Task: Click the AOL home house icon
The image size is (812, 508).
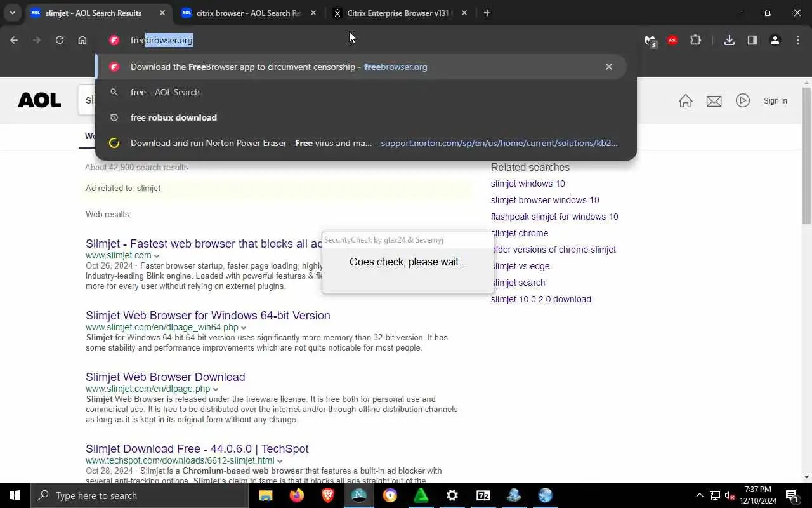Action: (x=686, y=101)
